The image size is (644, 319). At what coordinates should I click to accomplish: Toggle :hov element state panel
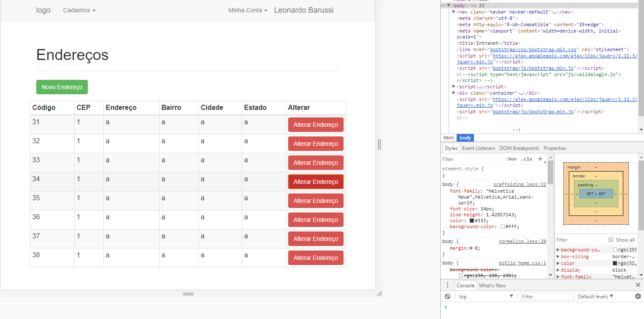[x=511, y=159]
